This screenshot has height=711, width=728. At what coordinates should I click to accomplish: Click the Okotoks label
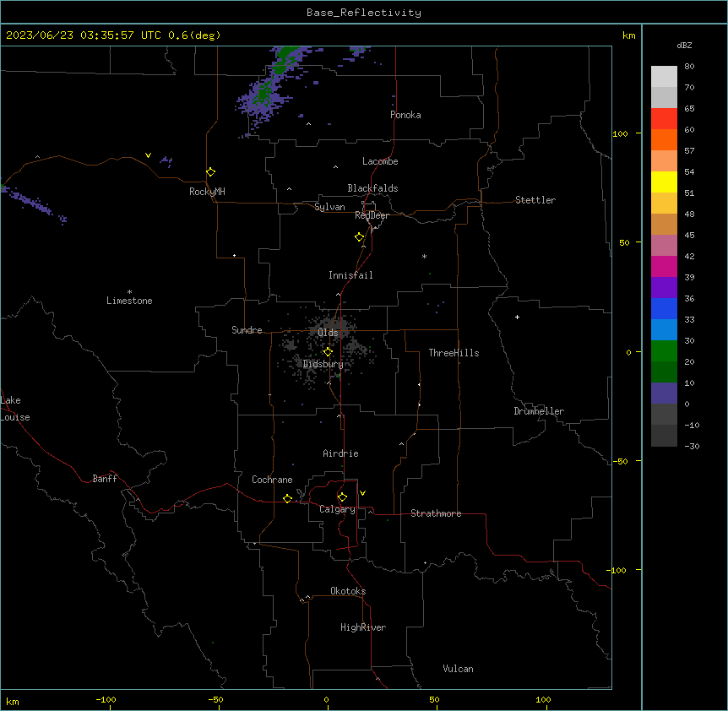coord(348,591)
